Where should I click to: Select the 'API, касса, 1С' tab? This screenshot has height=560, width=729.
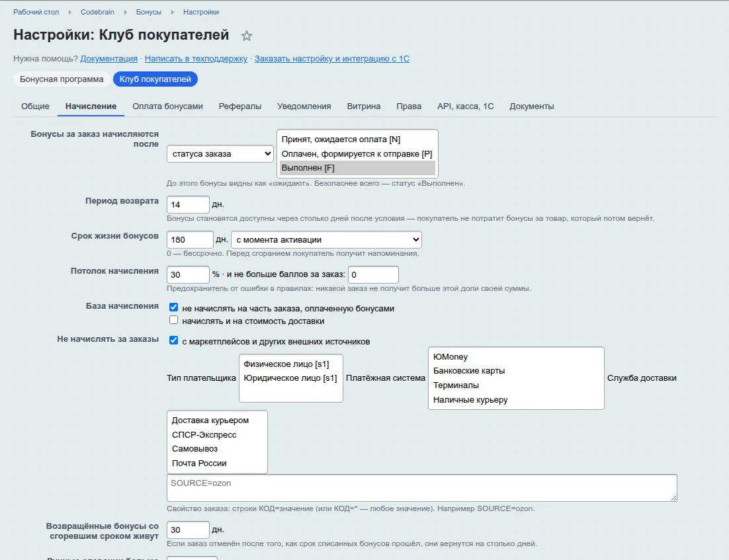tap(466, 106)
